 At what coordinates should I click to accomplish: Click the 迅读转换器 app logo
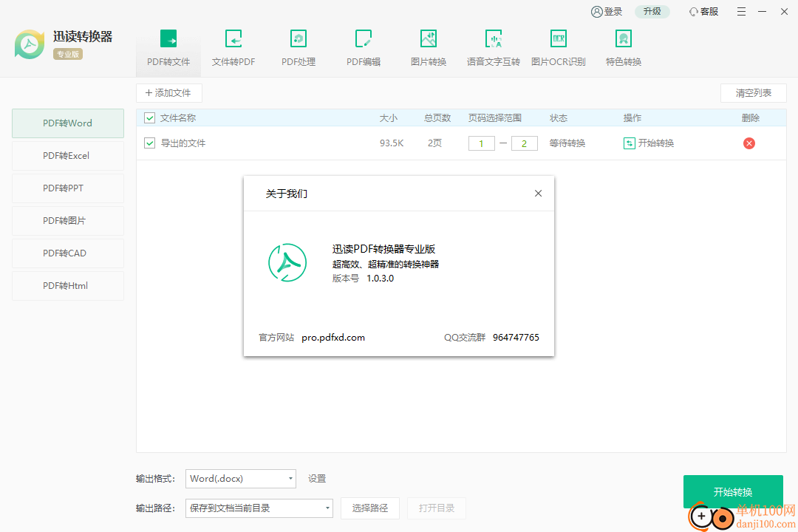pyautogui.click(x=30, y=44)
